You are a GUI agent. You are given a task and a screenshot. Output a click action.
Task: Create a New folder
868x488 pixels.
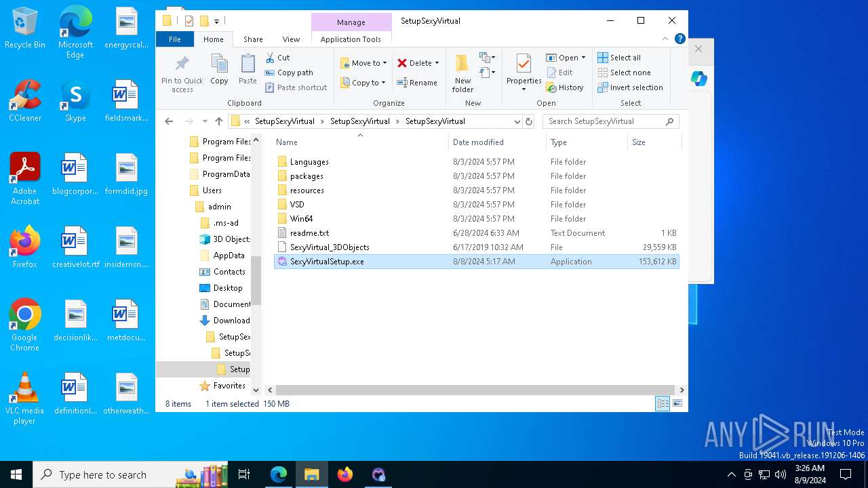[x=462, y=73]
